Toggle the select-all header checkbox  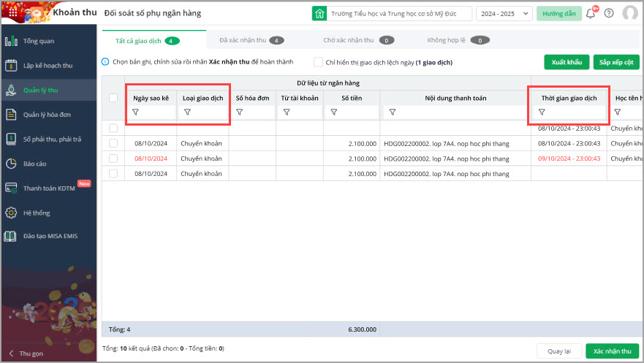(113, 98)
